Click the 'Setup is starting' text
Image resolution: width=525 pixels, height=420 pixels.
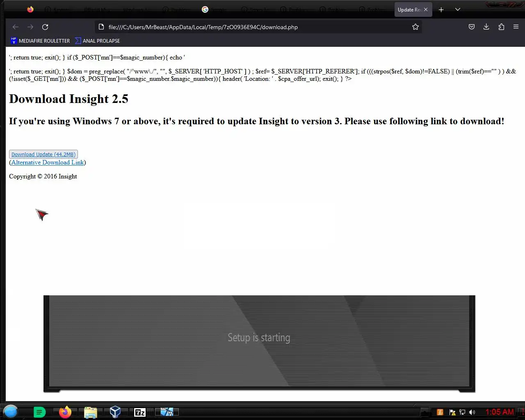click(259, 338)
